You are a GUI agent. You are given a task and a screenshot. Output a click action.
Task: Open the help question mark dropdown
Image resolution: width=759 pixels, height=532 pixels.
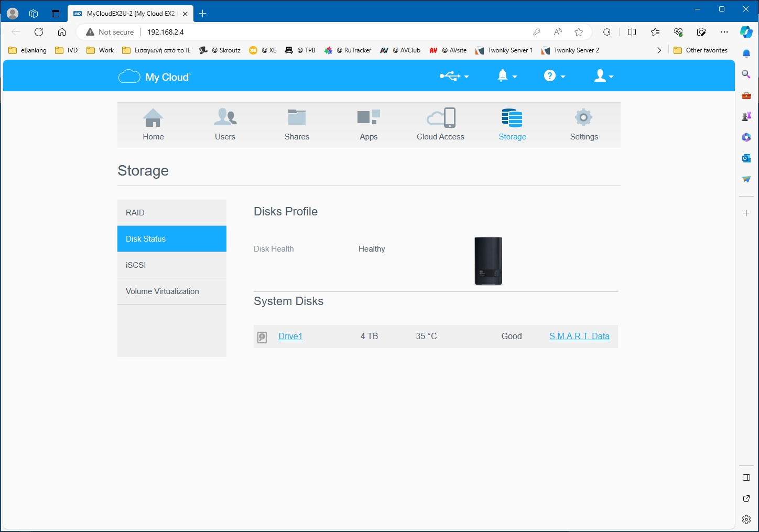click(x=555, y=77)
